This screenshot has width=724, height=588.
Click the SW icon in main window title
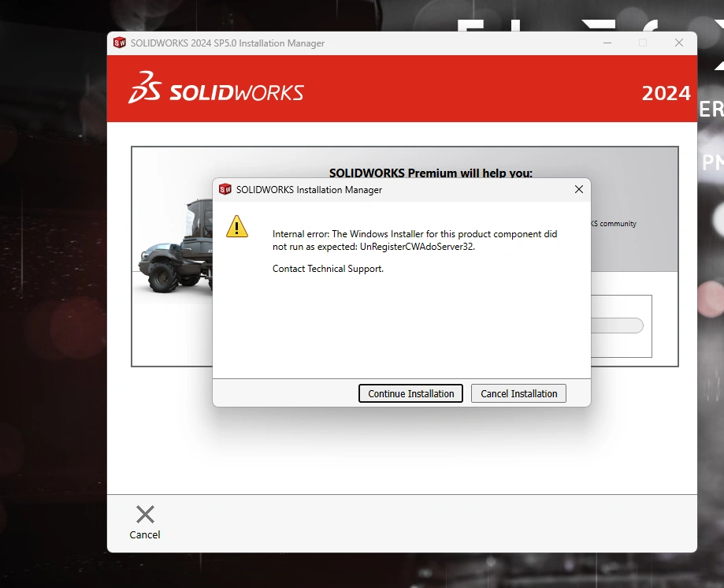coord(120,43)
